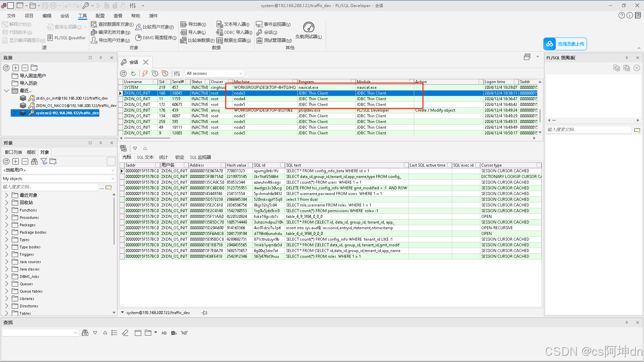Image resolution: width=644 pixels, height=362 pixels.
Task: Open 文本导入器 (Text Importer)
Action: coord(233,24)
